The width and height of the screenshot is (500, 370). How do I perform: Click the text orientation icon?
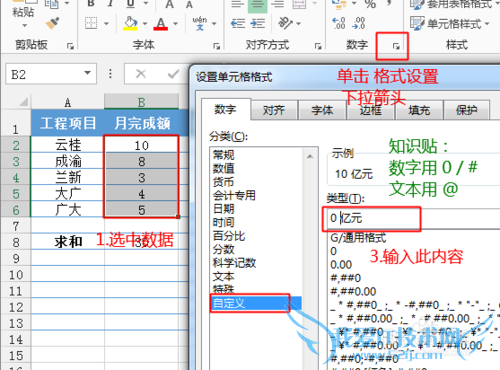pyautogui.click(x=285, y=23)
